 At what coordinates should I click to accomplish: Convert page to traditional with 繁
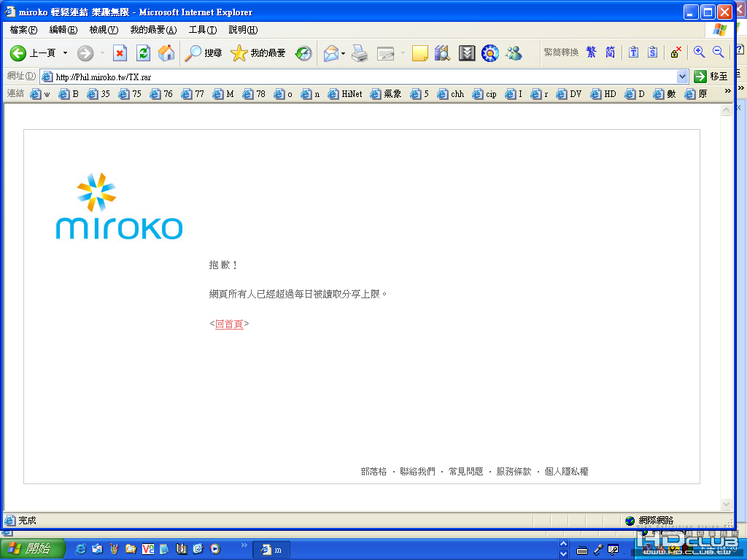click(591, 52)
